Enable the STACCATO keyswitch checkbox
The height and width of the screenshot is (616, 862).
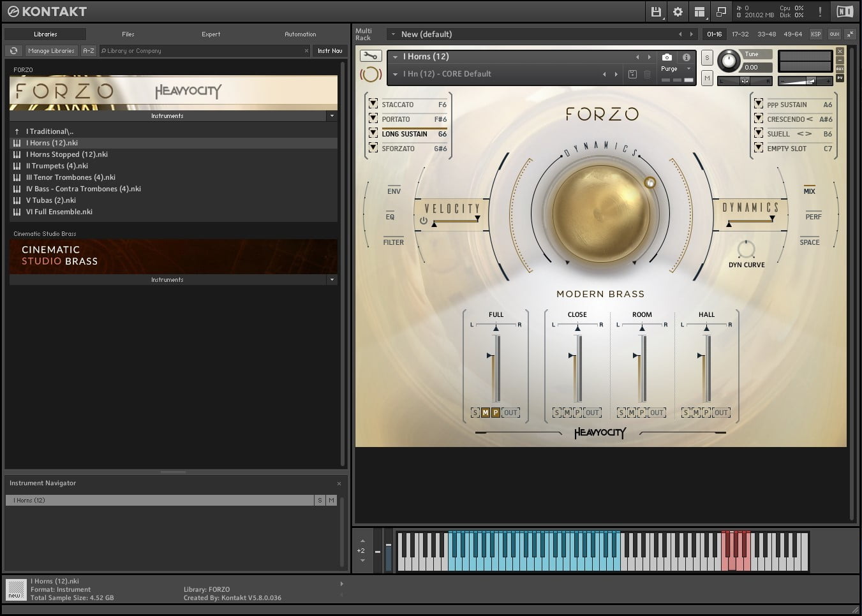pos(373,103)
